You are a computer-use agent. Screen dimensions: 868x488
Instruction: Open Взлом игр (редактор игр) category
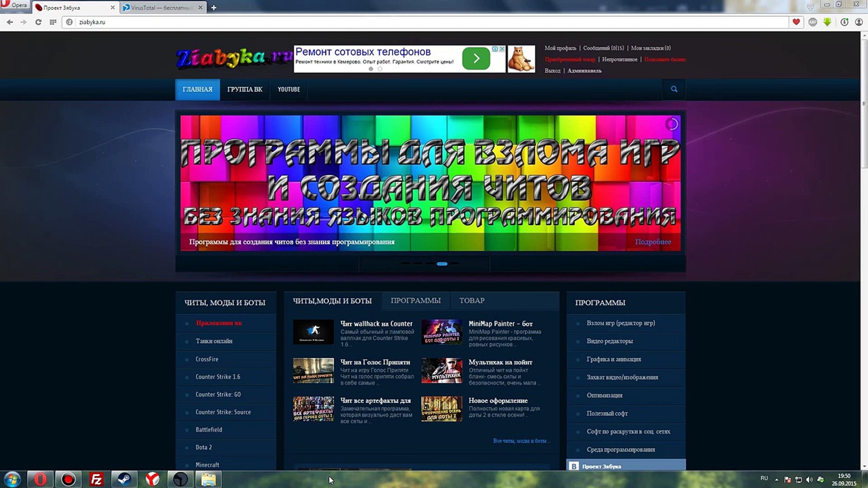[x=621, y=323]
